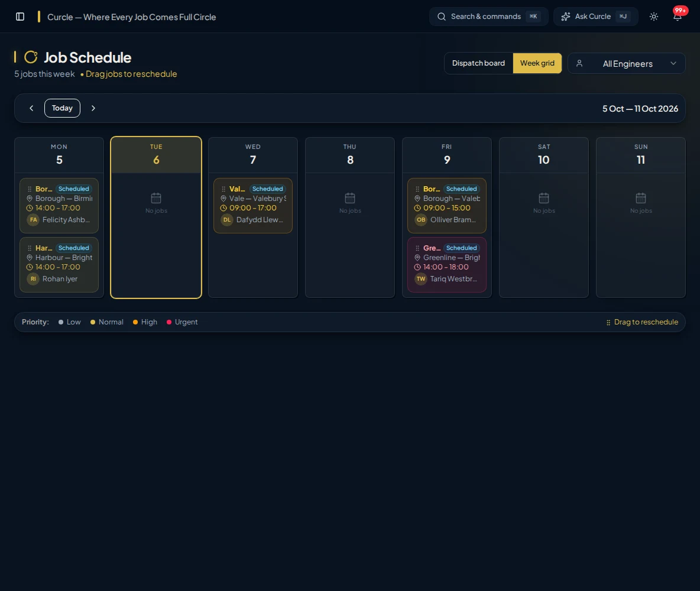Switch to Week grid view
Viewport: 700px width, 591px height.
pos(537,63)
